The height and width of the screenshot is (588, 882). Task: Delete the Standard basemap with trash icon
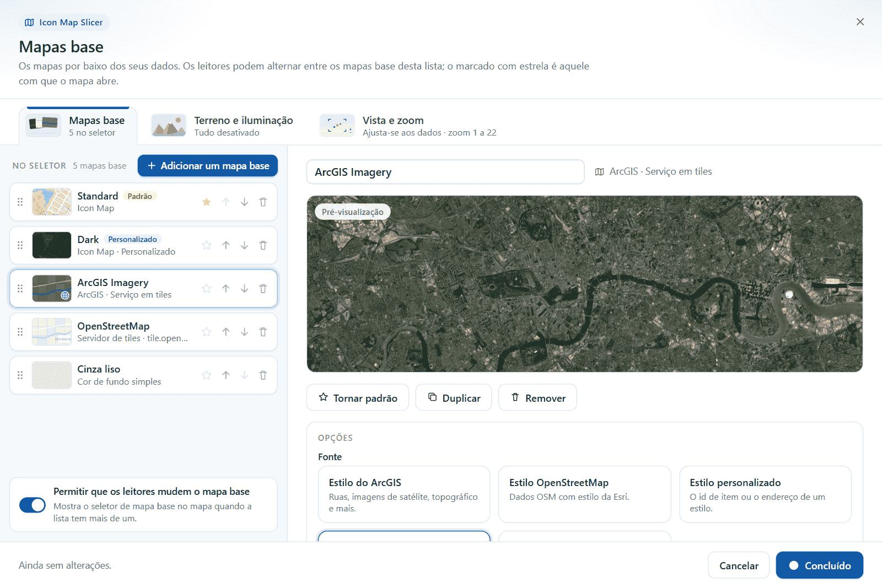[x=263, y=202]
